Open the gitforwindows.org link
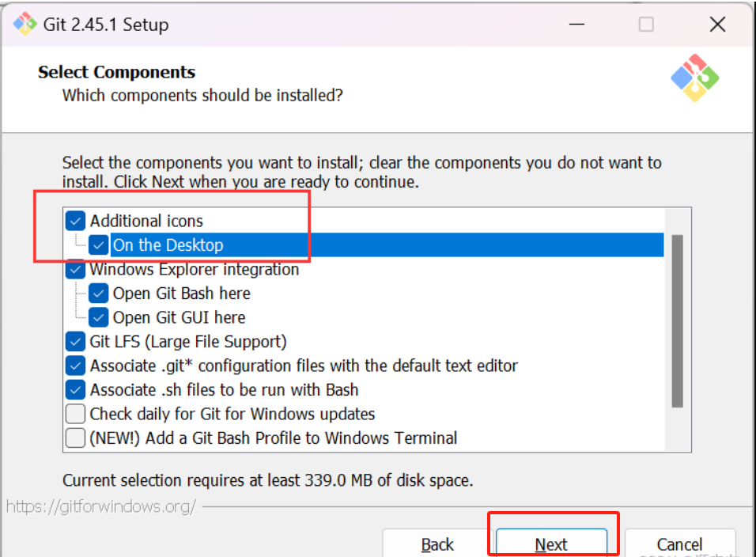Image resolution: width=756 pixels, height=557 pixels. click(x=101, y=506)
